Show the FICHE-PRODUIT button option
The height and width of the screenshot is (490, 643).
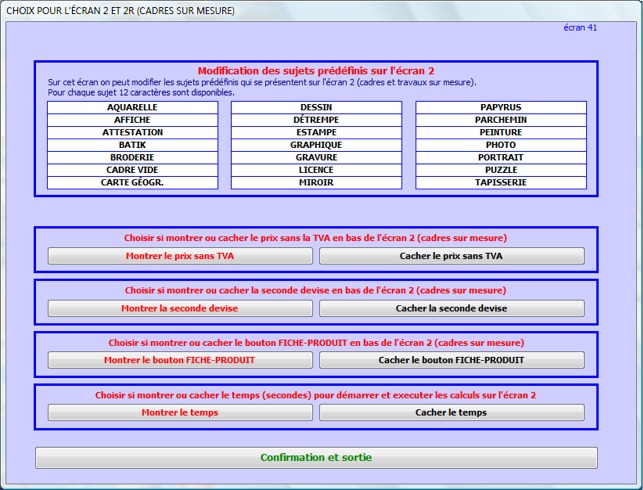(x=180, y=360)
